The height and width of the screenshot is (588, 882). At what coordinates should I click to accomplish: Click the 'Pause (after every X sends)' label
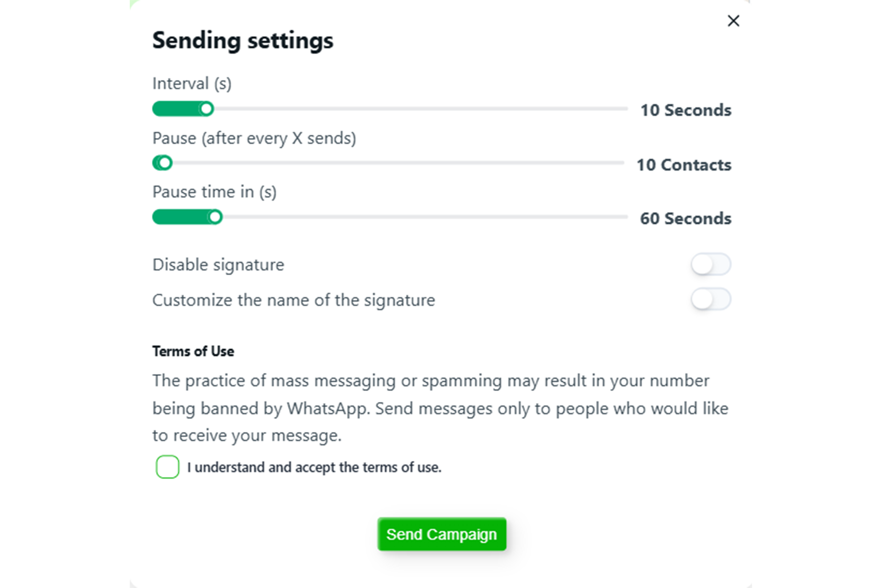254,138
